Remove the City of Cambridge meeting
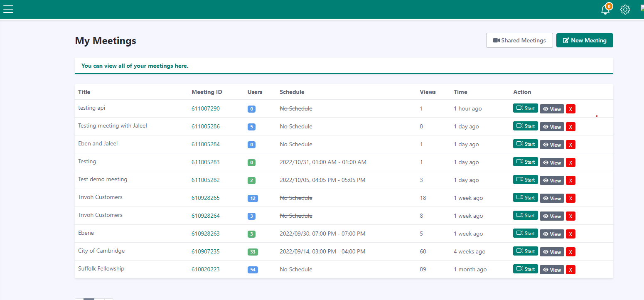The width and height of the screenshot is (644, 300). [570, 252]
